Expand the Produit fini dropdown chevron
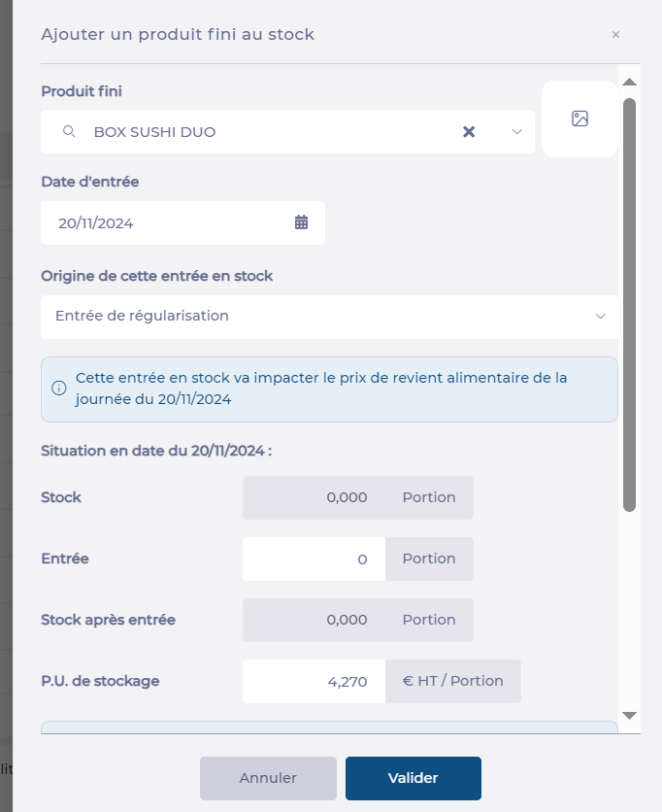Screen dimensions: 662x812 coord(516,132)
